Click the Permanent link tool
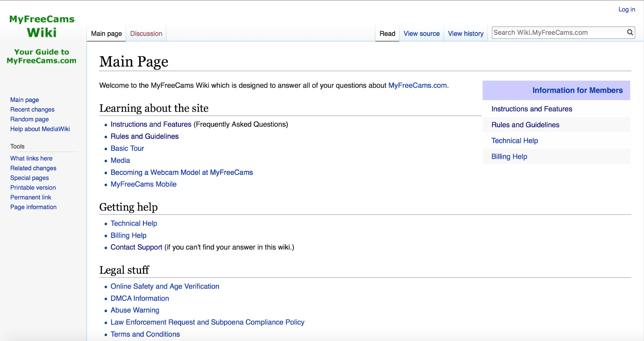Viewport: 644px width, 341px height. [x=31, y=197]
